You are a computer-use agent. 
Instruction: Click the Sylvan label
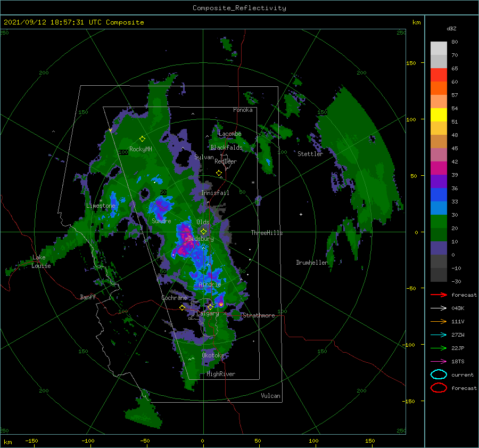[x=204, y=157]
